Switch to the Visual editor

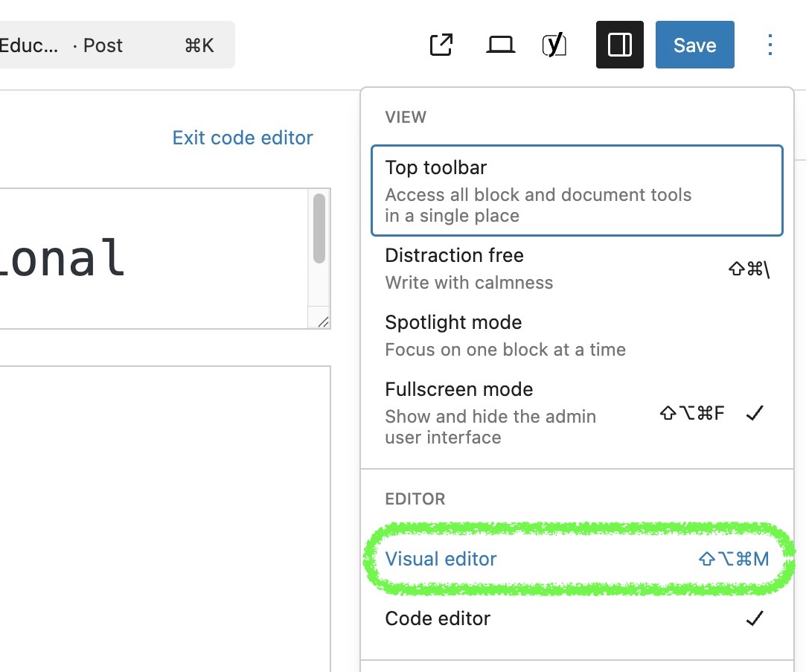point(577,559)
